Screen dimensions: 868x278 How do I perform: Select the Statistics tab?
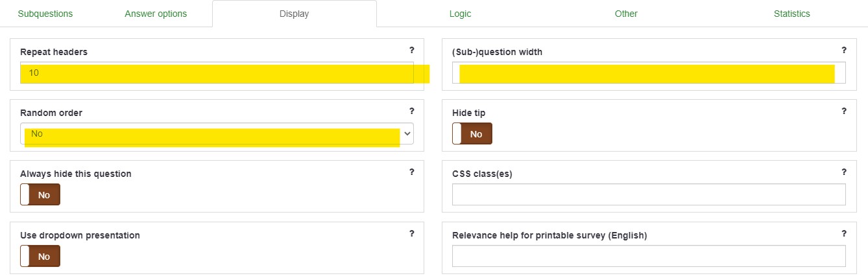pyautogui.click(x=791, y=14)
